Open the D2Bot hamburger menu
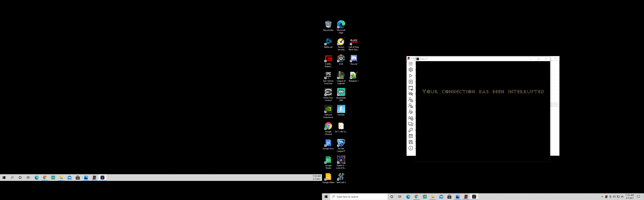The image size is (644, 200). tap(411, 64)
